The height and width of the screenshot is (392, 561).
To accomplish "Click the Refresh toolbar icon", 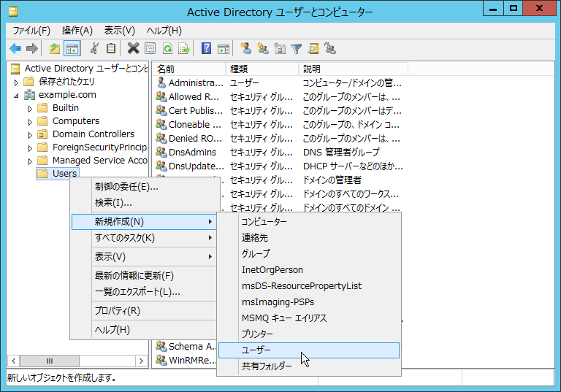I will click(x=167, y=48).
